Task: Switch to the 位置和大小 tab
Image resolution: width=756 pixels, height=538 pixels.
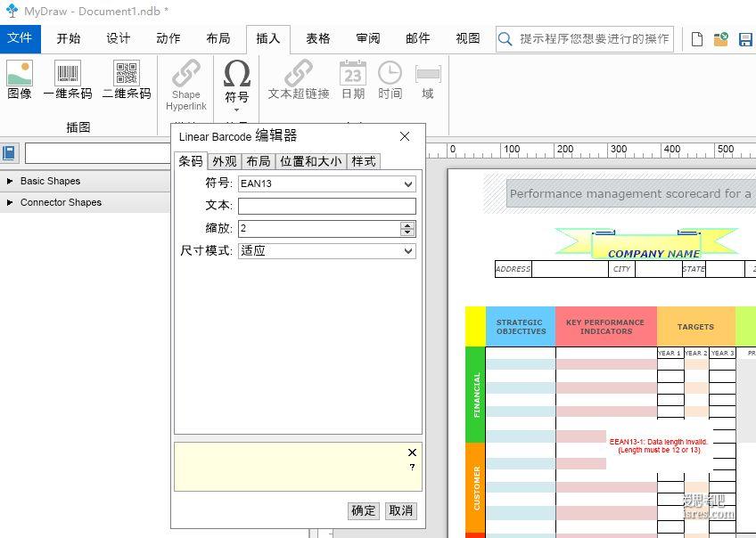Action: click(310, 161)
